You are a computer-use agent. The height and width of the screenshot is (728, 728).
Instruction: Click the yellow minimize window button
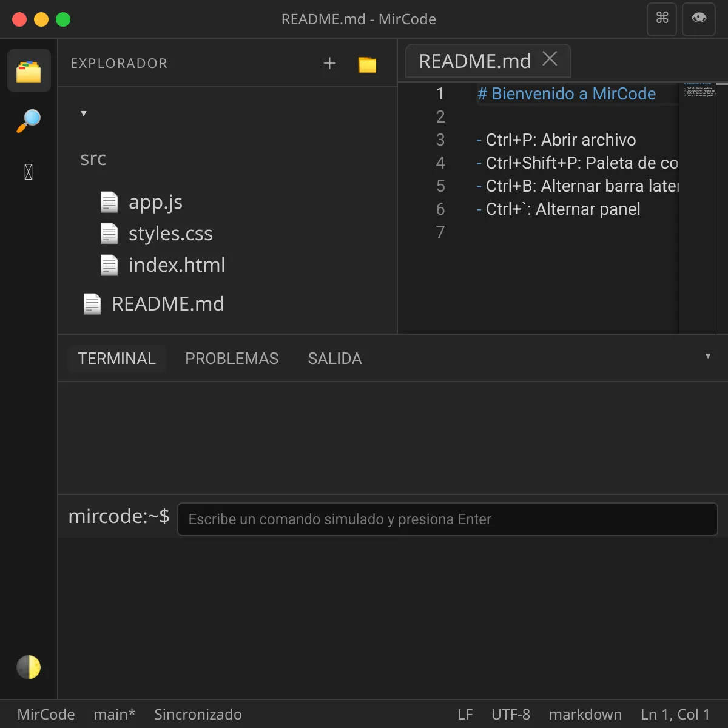(41, 19)
